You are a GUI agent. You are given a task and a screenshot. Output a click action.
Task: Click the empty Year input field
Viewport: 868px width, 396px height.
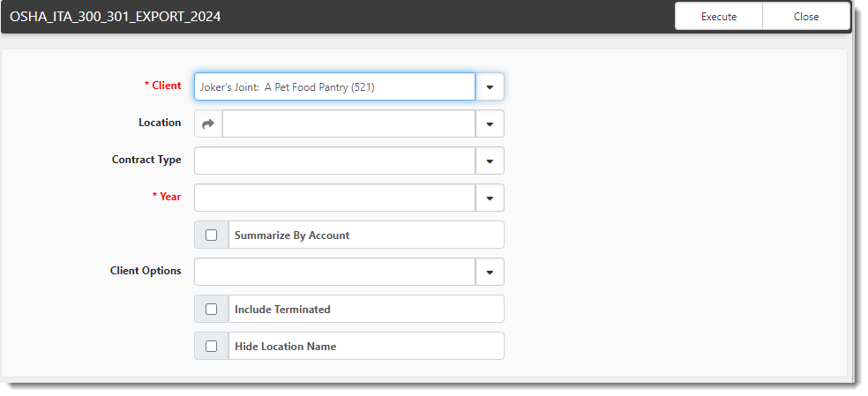(x=334, y=198)
